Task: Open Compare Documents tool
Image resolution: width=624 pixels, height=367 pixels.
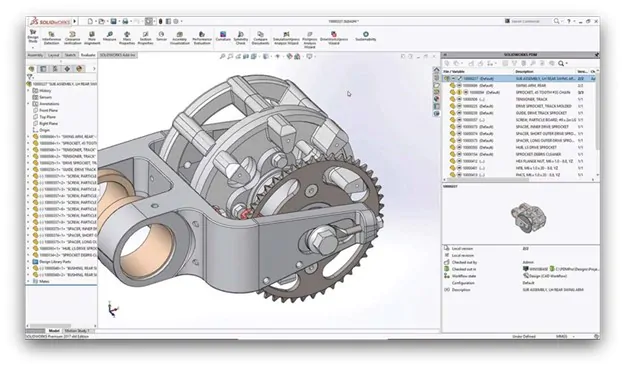Action: [x=260, y=38]
